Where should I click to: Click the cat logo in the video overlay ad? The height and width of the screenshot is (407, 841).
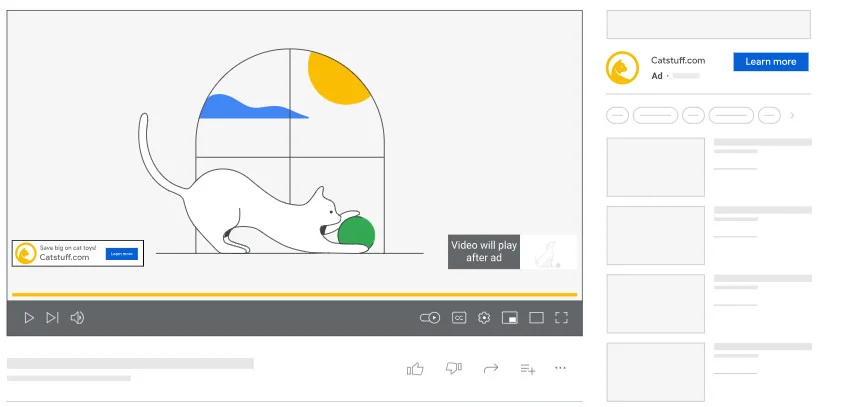click(26, 254)
